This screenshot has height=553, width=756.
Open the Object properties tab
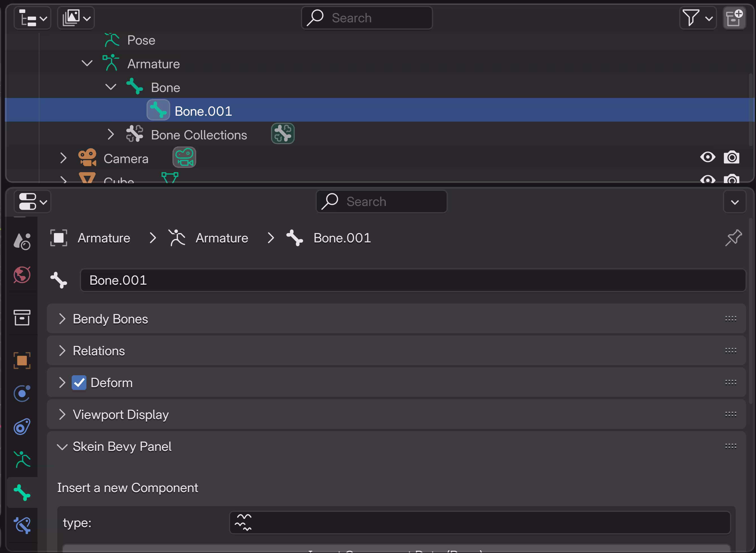[x=22, y=361]
